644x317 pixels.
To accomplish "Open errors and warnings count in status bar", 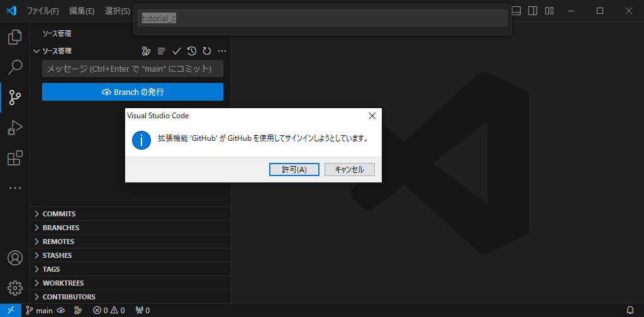I will (x=109, y=311).
